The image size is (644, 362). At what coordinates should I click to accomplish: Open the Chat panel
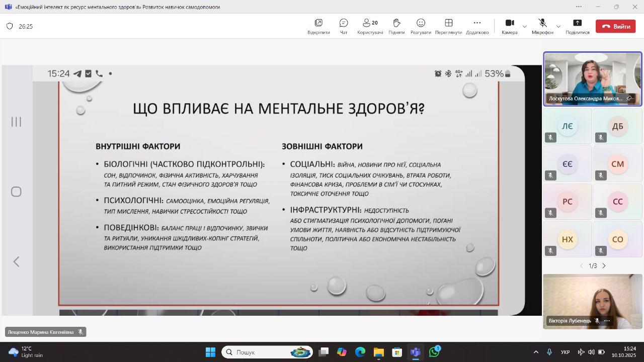(344, 26)
